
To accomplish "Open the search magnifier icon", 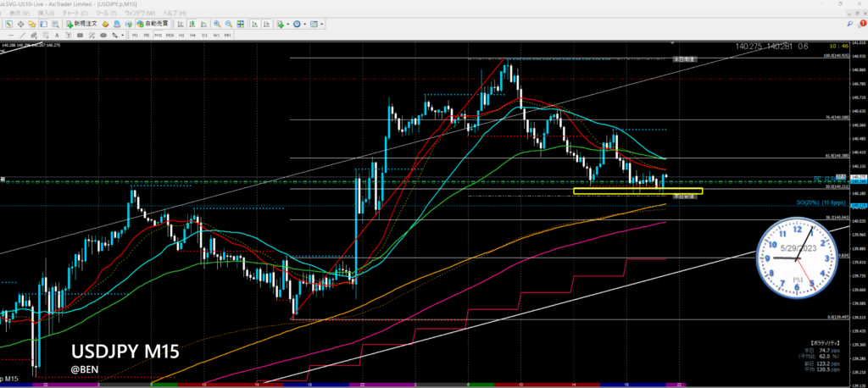I will (55, 24).
